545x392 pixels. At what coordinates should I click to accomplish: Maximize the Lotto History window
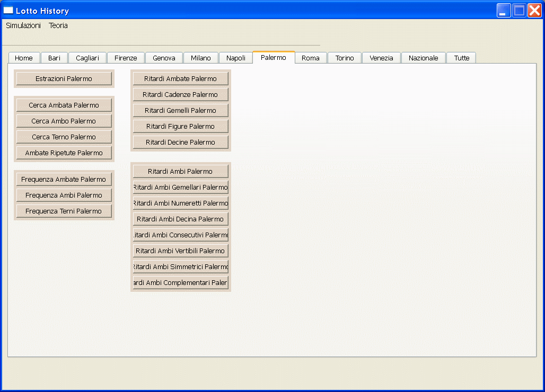pos(519,11)
